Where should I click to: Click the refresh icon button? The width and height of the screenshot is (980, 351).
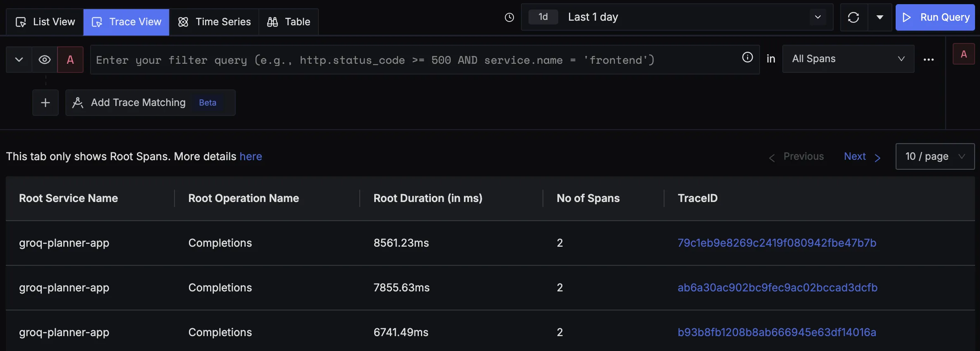pos(853,17)
